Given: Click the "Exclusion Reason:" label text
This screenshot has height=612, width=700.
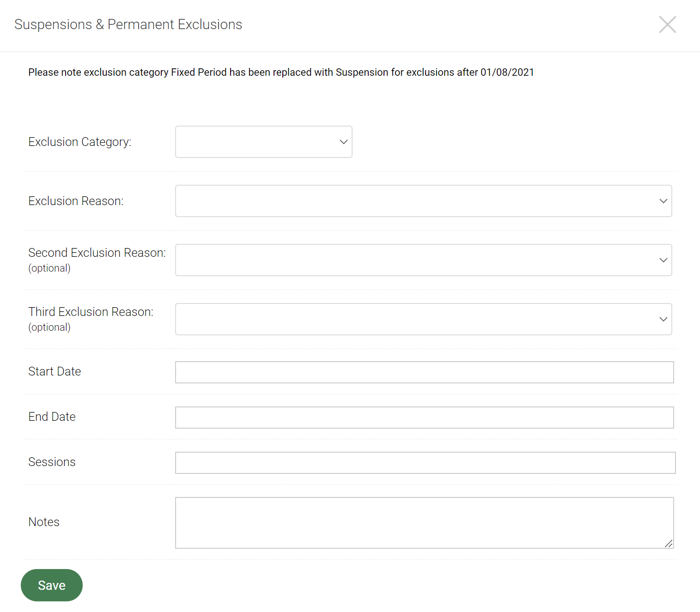Looking at the screenshot, I should (x=76, y=201).
